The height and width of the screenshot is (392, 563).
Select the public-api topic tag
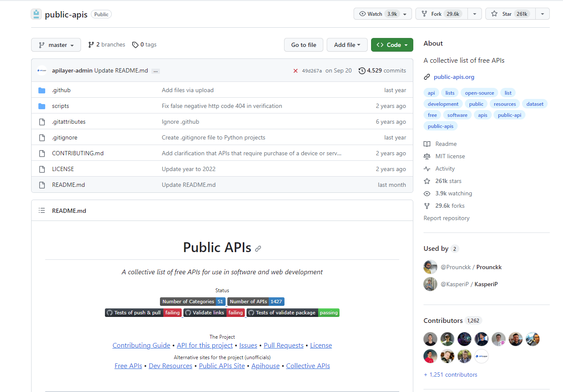pyautogui.click(x=509, y=115)
